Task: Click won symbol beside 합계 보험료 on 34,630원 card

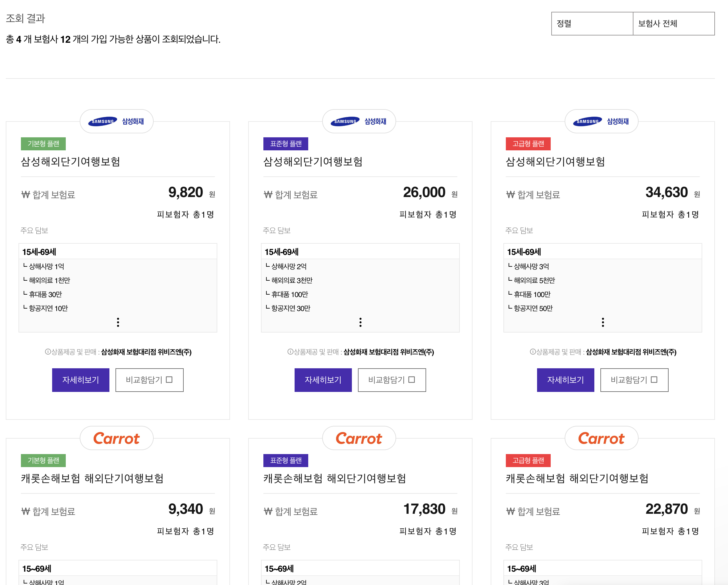Action: (x=510, y=195)
